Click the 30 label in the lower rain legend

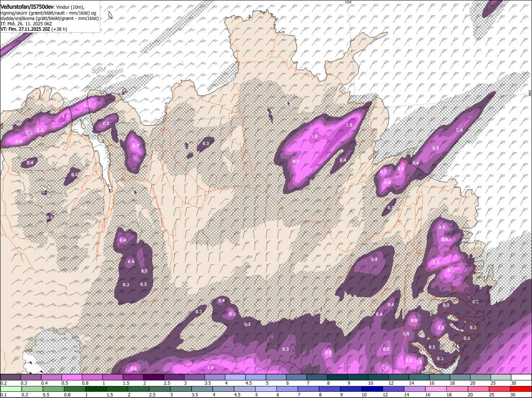[513, 395]
